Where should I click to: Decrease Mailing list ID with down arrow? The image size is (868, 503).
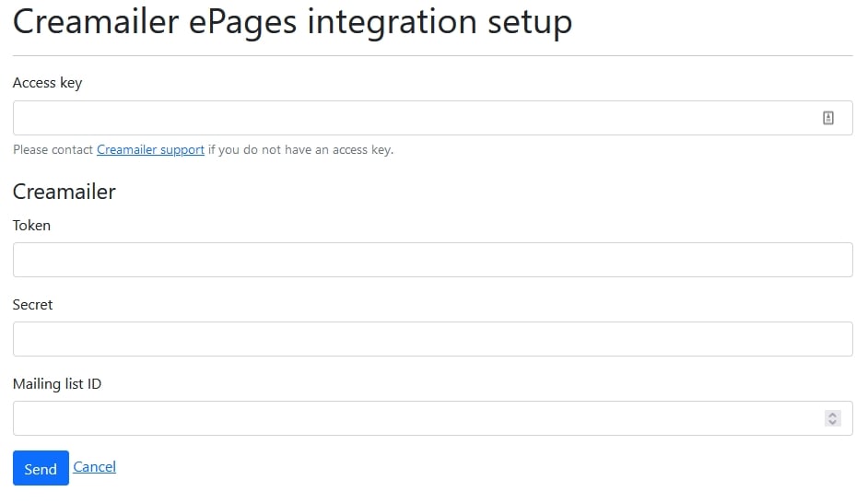[833, 422]
